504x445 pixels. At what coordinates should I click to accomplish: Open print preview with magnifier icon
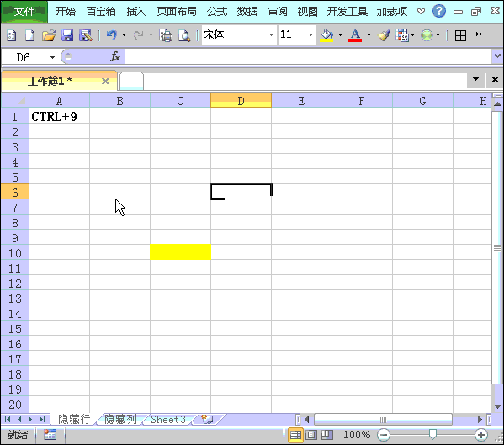pyautogui.click(x=184, y=35)
